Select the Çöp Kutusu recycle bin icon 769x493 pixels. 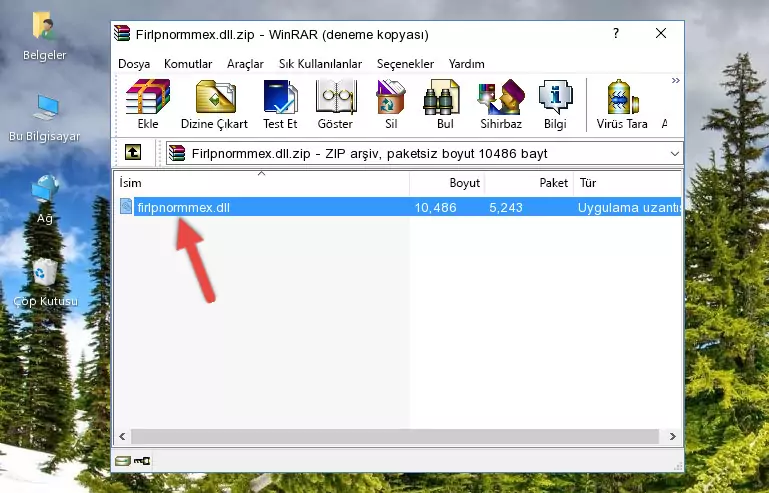[45, 282]
